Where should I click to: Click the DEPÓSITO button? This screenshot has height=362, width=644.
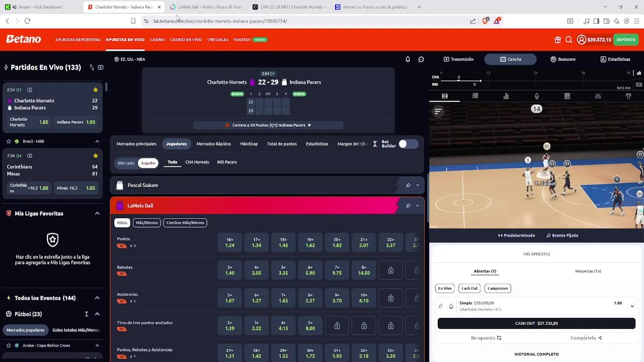(x=626, y=40)
